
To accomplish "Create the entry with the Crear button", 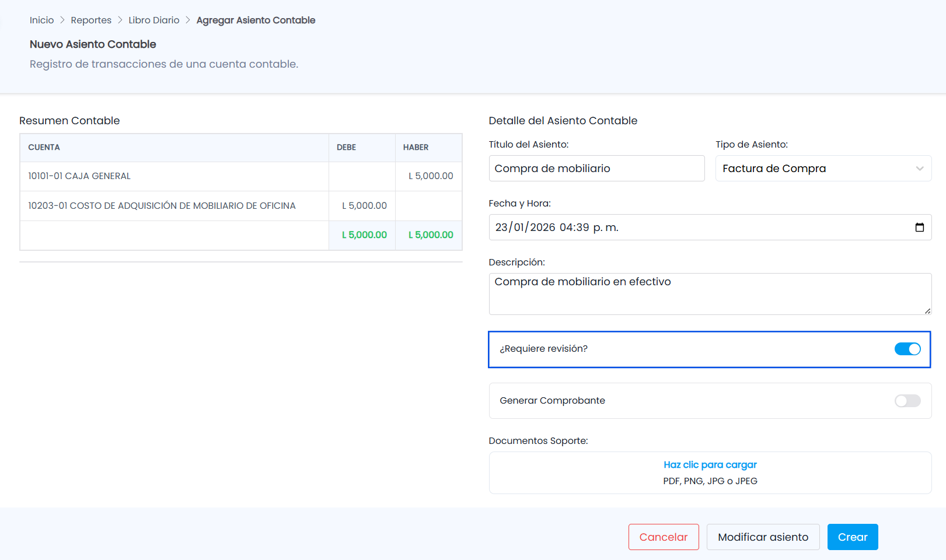I will (853, 537).
